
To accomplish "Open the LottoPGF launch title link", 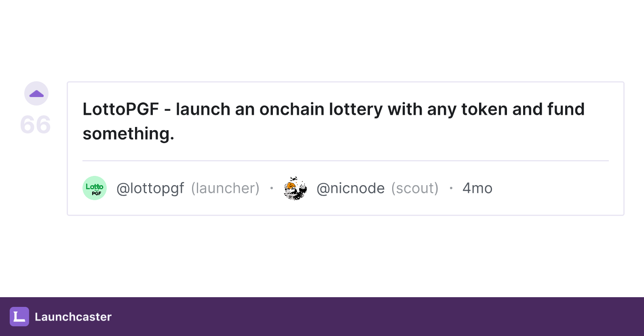I will point(334,121).
